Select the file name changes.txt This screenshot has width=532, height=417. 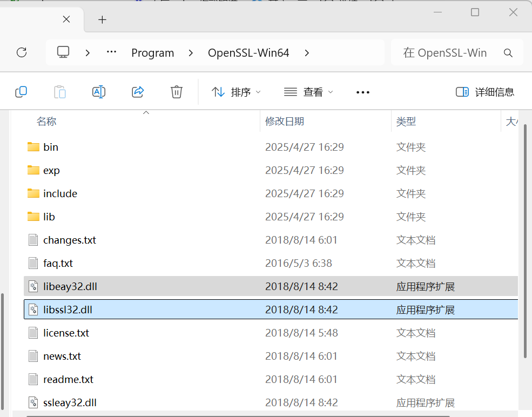point(70,240)
